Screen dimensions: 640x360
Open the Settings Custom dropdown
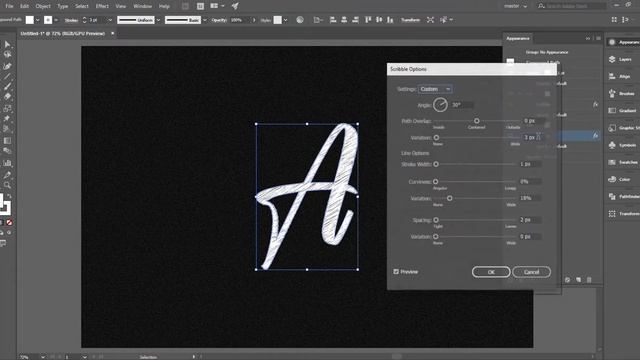pos(435,89)
